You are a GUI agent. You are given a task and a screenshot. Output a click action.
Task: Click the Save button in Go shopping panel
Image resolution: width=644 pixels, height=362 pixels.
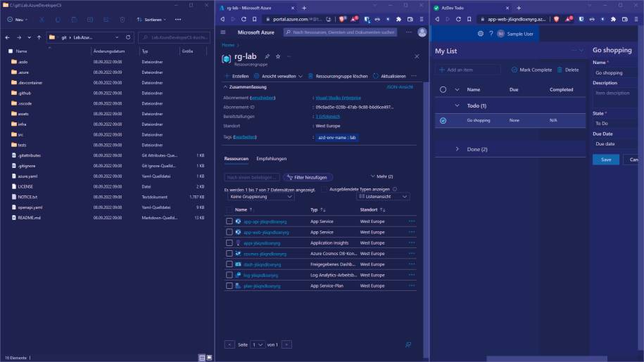pos(606,160)
